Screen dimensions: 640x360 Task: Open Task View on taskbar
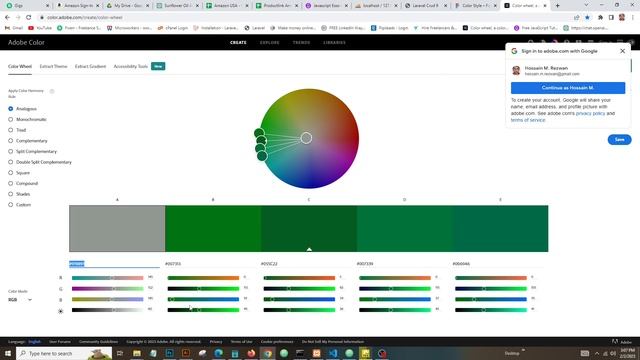coord(120,353)
